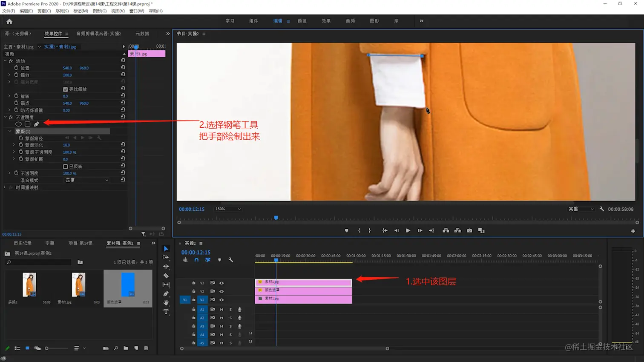This screenshot has height=362, width=644.
Task: Click the project thumbnail size slider
Action: click(x=57, y=348)
